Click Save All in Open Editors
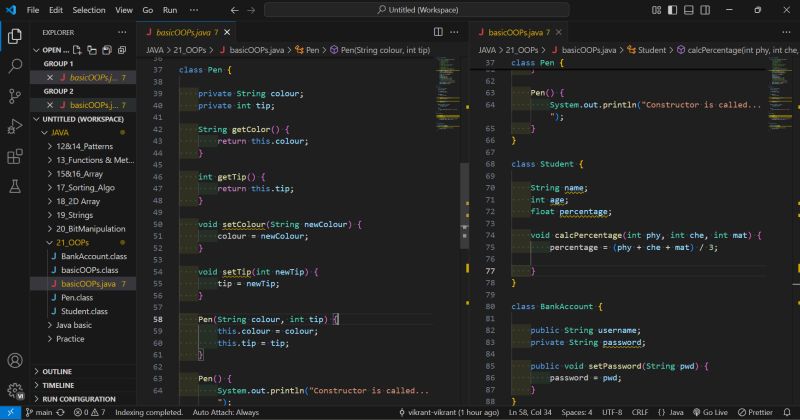Screen dimensions: 800x420 pyautogui.click(x=107, y=50)
